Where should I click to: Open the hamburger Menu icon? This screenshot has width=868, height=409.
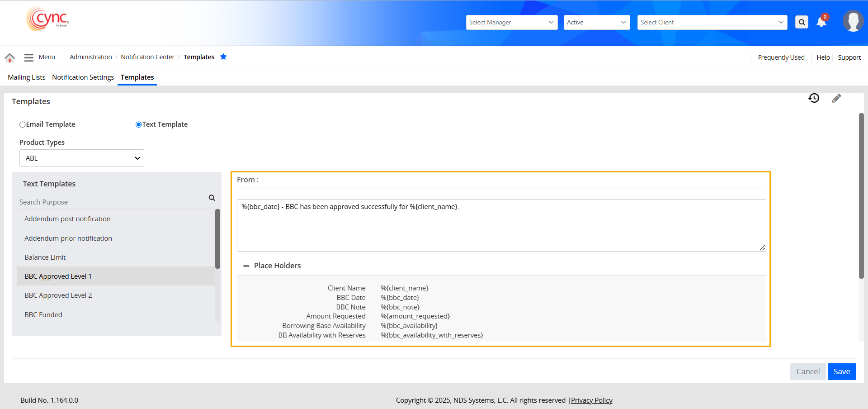coord(29,57)
